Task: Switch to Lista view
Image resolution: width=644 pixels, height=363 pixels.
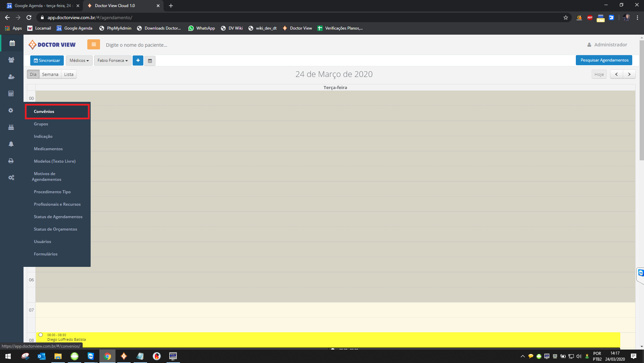Action: tap(69, 74)
